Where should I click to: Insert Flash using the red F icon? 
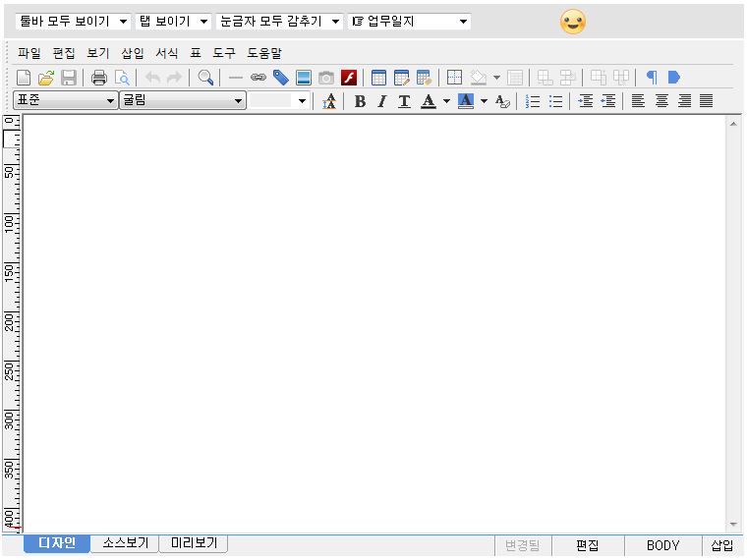pyautogui.click(x=349, y=78)
